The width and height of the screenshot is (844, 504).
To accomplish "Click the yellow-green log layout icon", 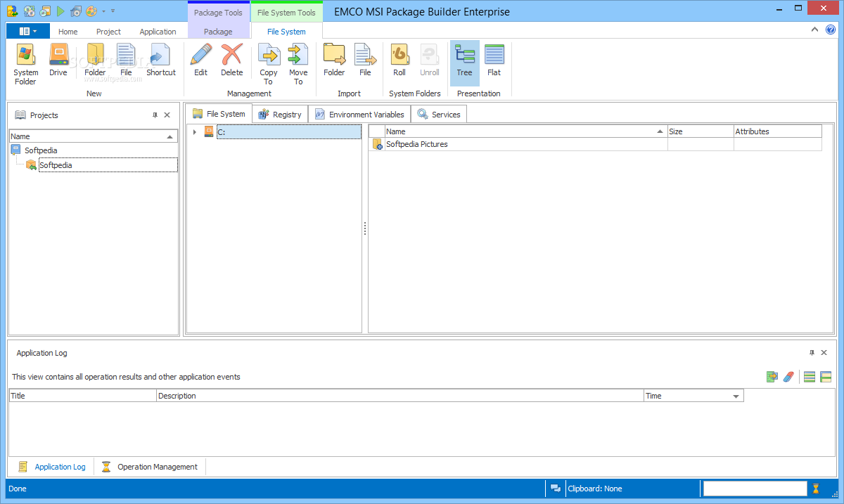I will click(x=826, y=377).
